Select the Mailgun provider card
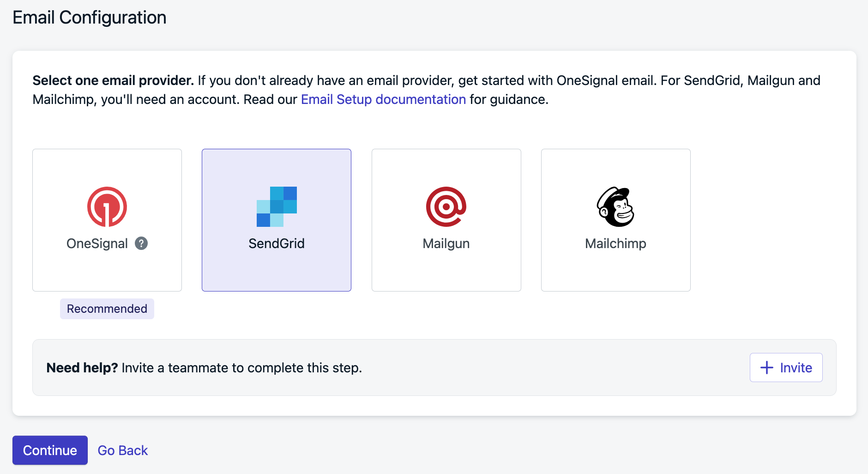The height and width of the screenshot is (474, 868). coord(446,220)
